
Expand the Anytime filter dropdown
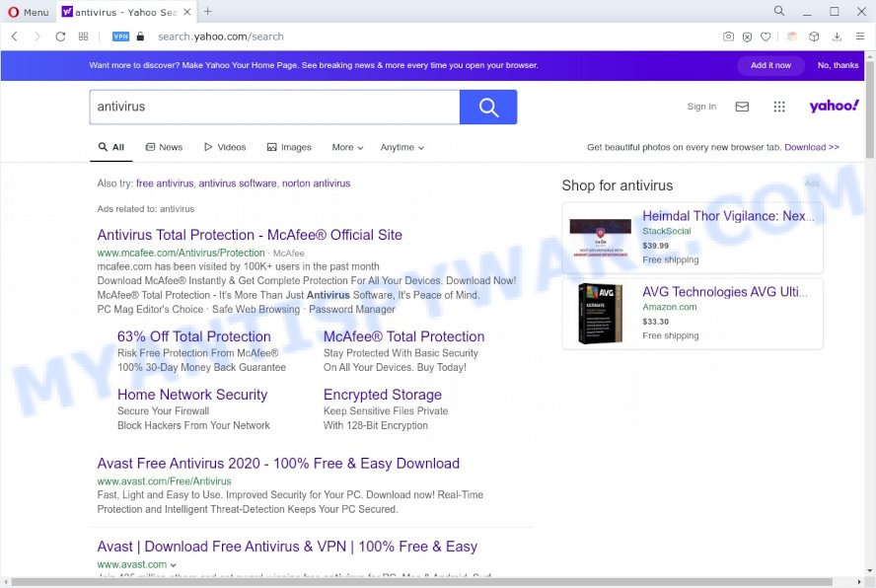coord(402,148)
